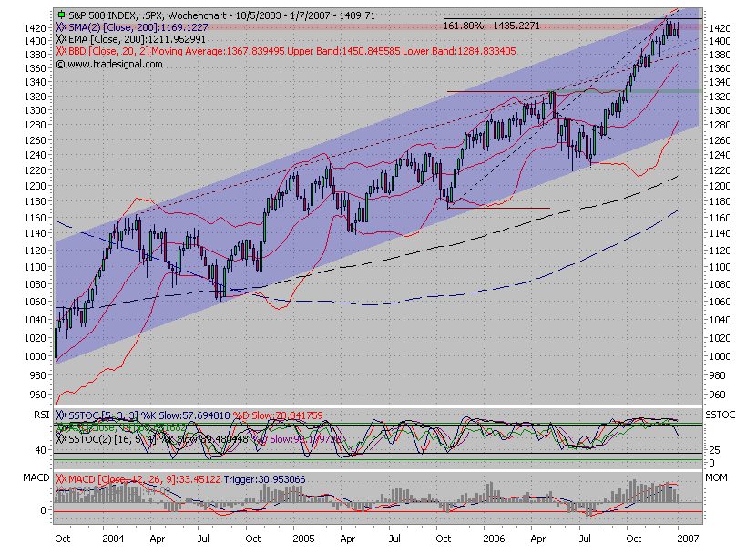Click the red XX marker icon beside BBD legend
Screen dimensions: 756x554
point(61,51)
